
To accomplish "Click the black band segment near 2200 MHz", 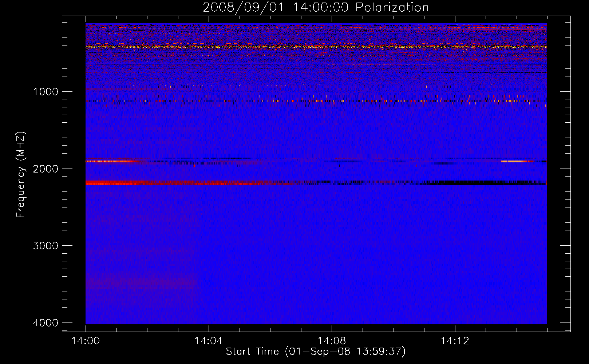I will pos(488,183).
